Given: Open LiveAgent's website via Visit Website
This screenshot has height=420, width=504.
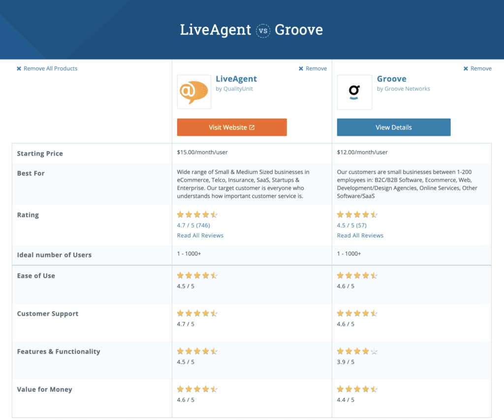Looking at the screenshot, I should [232, 127].
